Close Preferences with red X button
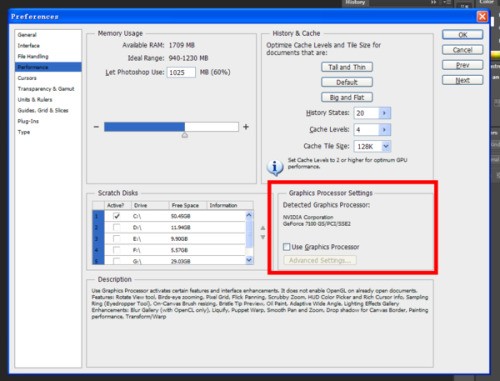 (482, 16)
